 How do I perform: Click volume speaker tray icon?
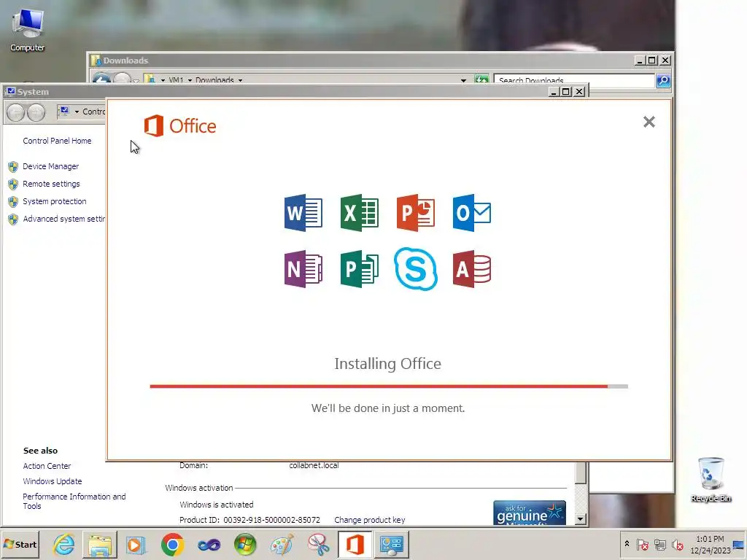677,545
